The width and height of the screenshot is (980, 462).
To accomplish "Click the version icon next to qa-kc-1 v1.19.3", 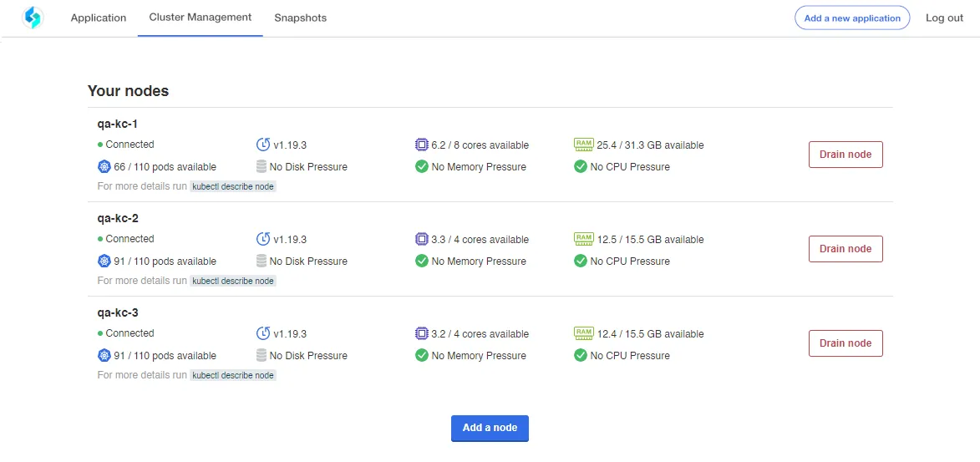I will tap(263, 145).
